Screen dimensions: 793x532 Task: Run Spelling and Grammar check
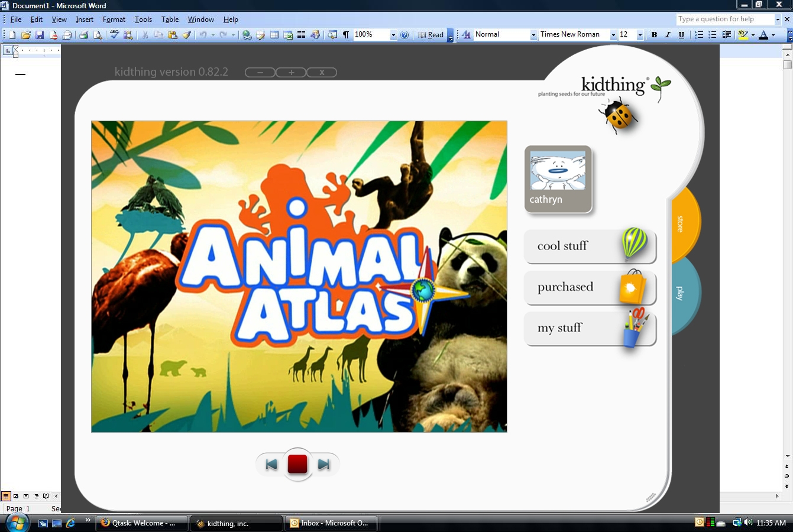point(115,35)
